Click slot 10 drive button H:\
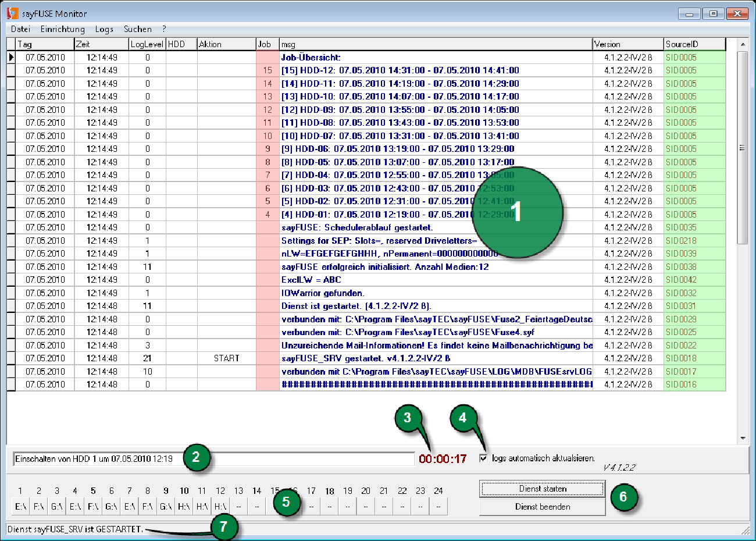This screenshot has width=756, height=541. 184,506
